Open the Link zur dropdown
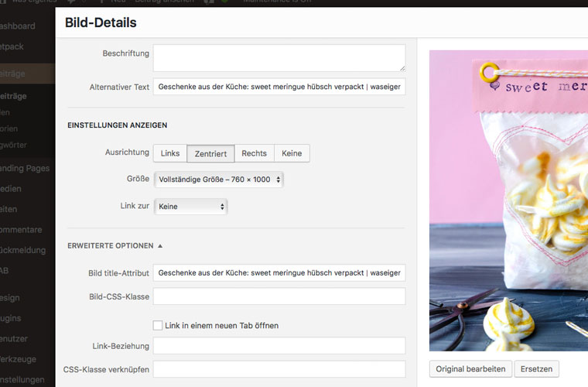Viewport: 588px width, 387px height. pyautogui.click(x=190, y=207)
